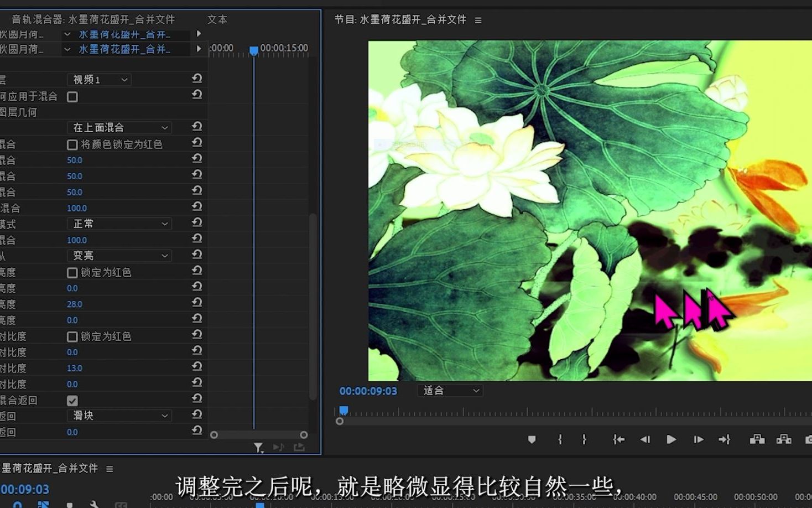
Task: Reset the 变亮 dropdown parameter
Action: [197, 255]
